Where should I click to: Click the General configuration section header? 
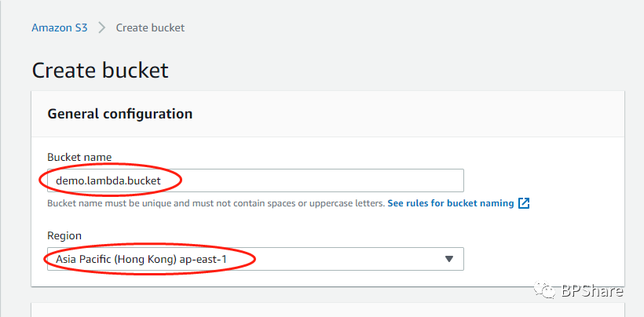(119, 114)
